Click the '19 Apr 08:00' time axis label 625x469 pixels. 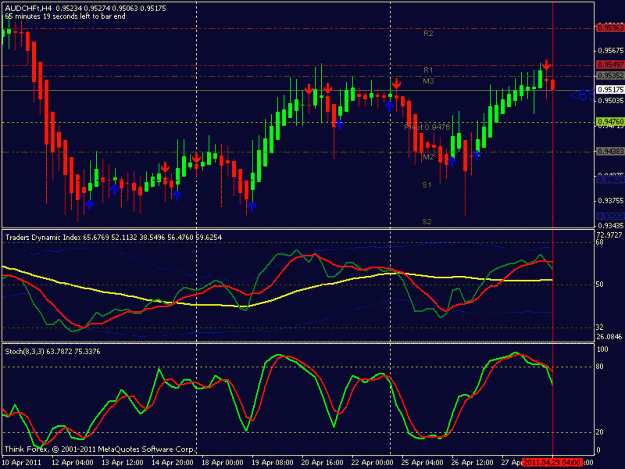272,462
